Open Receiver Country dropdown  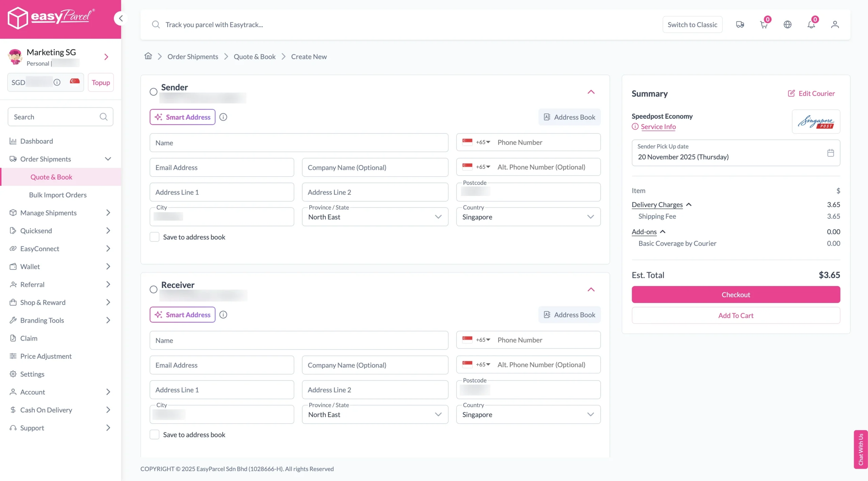[528, 415]
